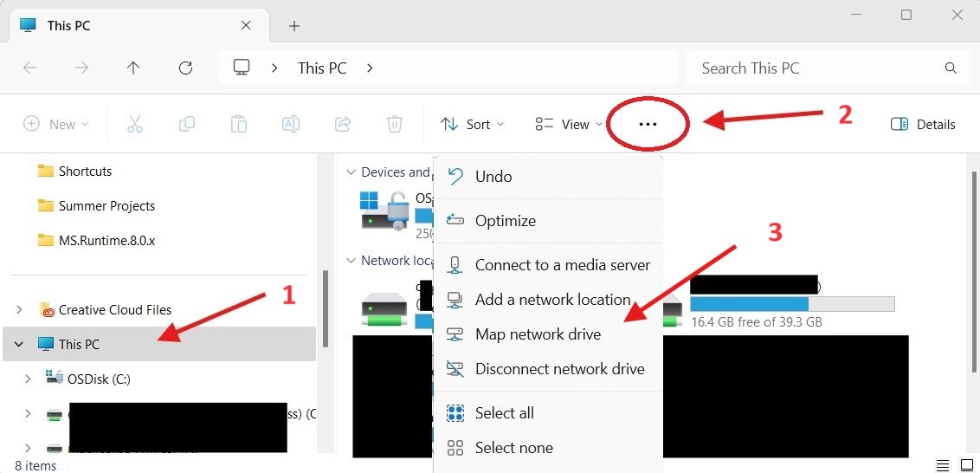Click the 8 items status text
The image size is (980, 473).
click(x=35, y=465)
